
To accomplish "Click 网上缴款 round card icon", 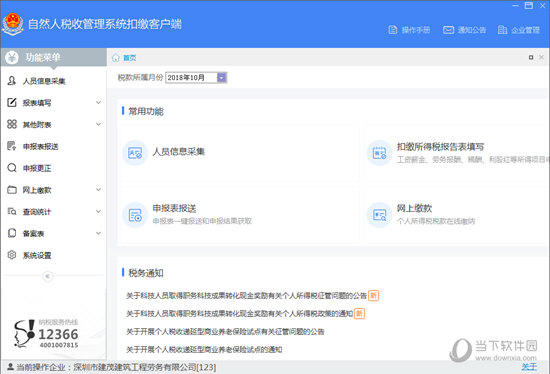I will [x=379, y=215].
